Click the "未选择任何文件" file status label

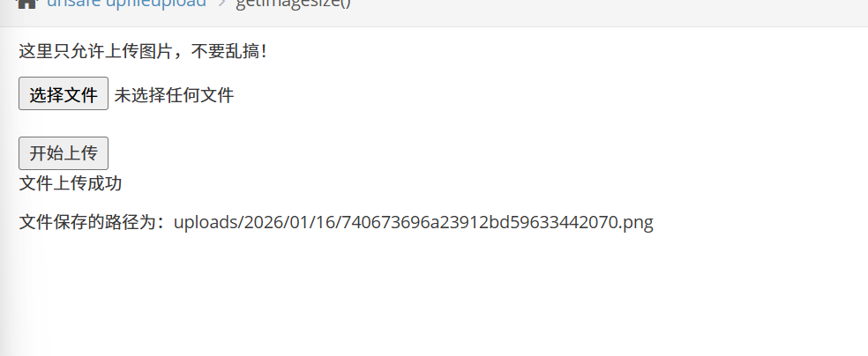point(174,95)
